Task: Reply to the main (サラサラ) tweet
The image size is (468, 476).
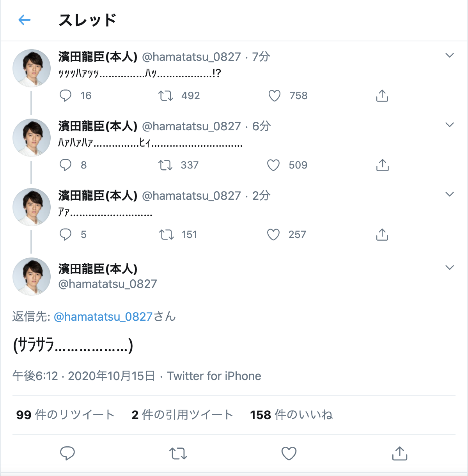Action: click(67, 453)
